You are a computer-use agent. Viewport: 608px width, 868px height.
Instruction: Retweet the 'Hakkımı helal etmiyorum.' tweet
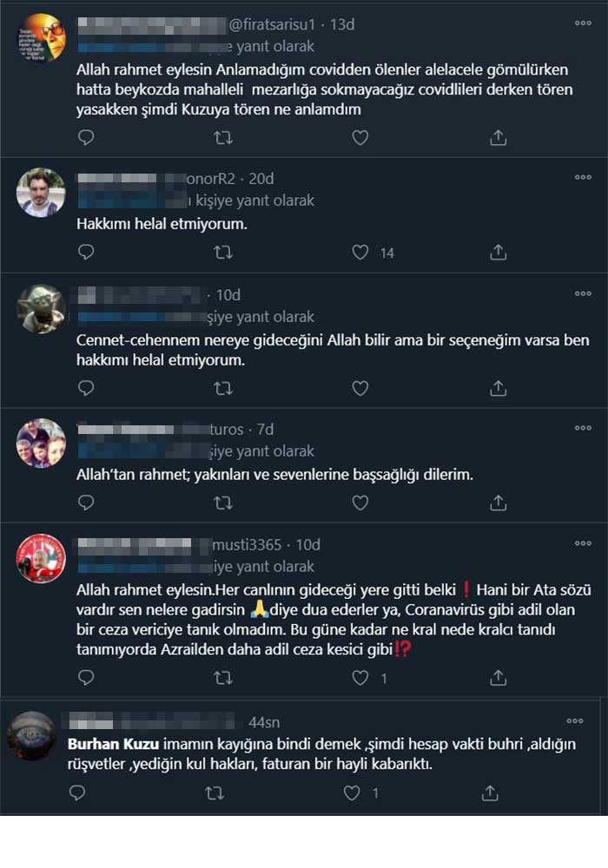(223, 253)
